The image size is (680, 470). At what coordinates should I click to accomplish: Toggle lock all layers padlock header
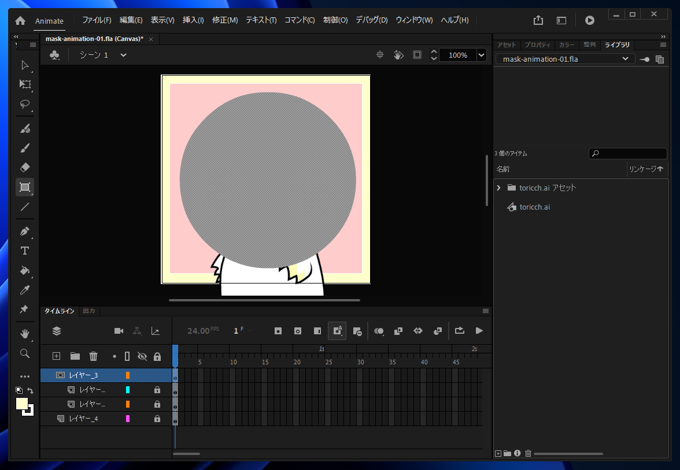coord(157,356)
